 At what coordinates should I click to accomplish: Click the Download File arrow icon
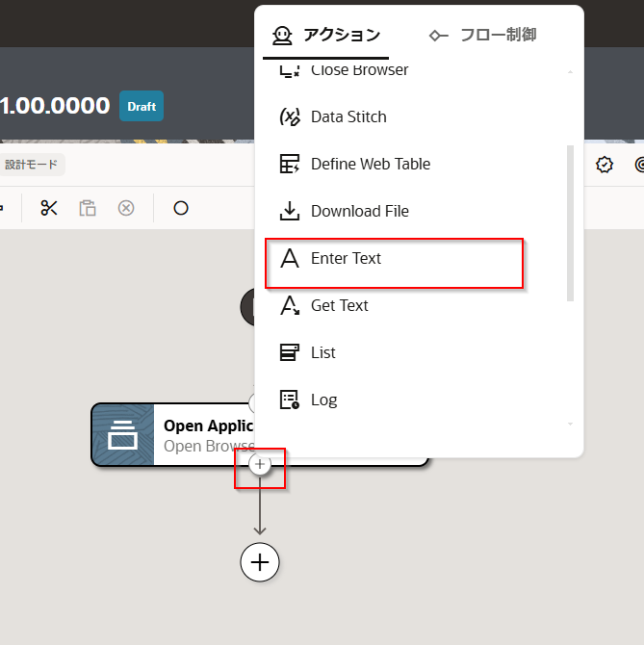pyautogui.click(x=290, y=211)
